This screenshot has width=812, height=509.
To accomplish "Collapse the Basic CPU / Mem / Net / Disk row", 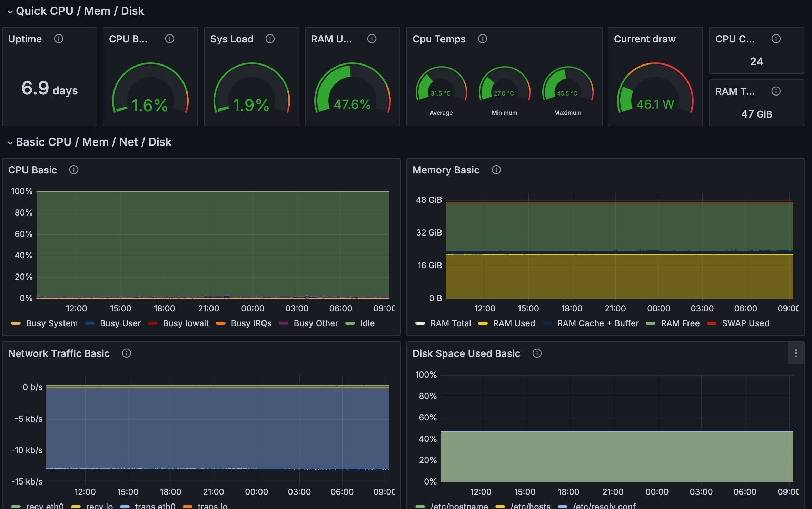I will coord(10,142).
